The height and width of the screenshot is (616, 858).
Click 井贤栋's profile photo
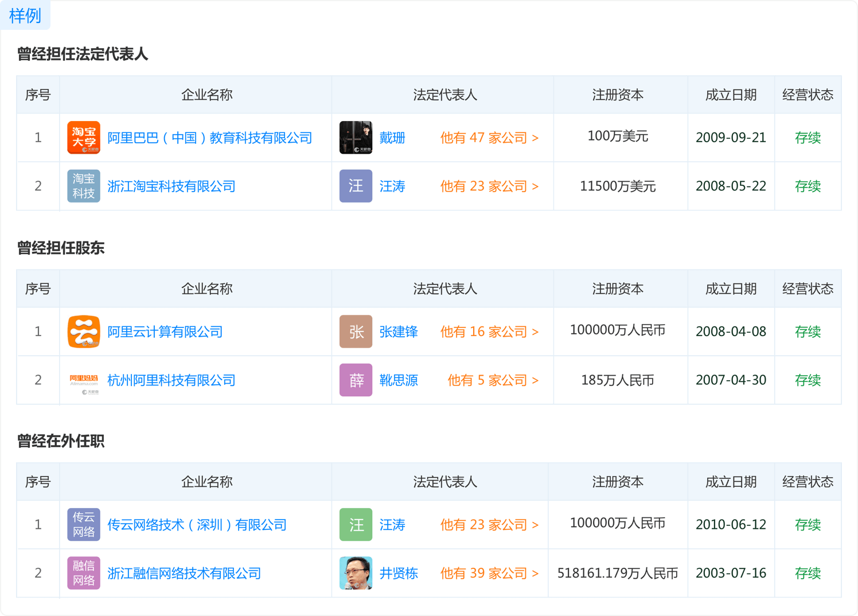356,572
